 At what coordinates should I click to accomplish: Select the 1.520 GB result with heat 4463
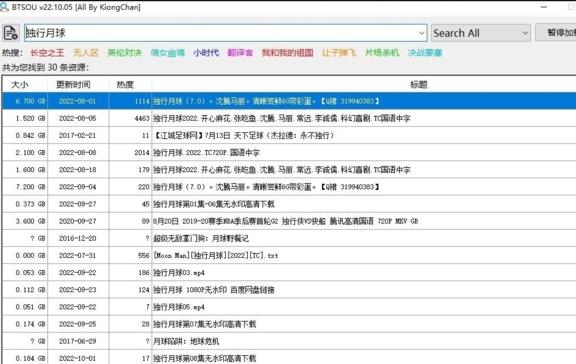(289, 118)
